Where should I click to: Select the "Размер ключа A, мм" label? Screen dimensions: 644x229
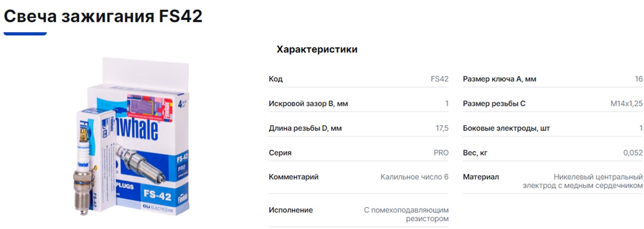click(499, 79)
